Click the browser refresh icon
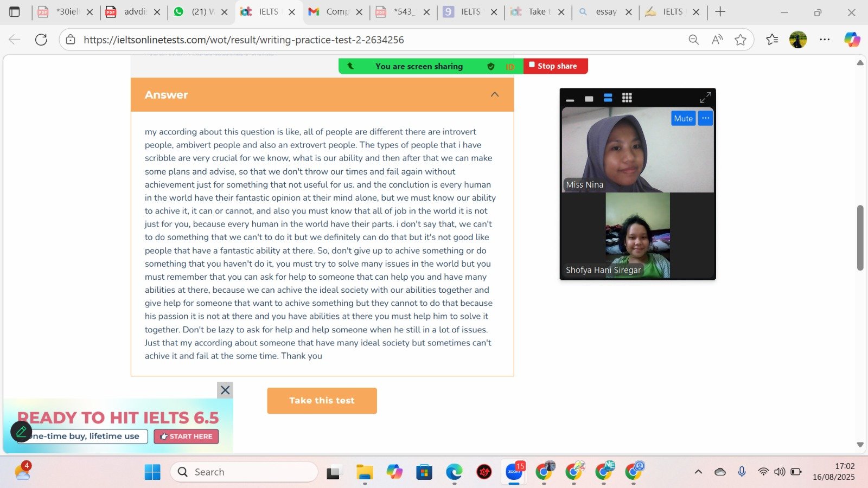 coord(41,40)
